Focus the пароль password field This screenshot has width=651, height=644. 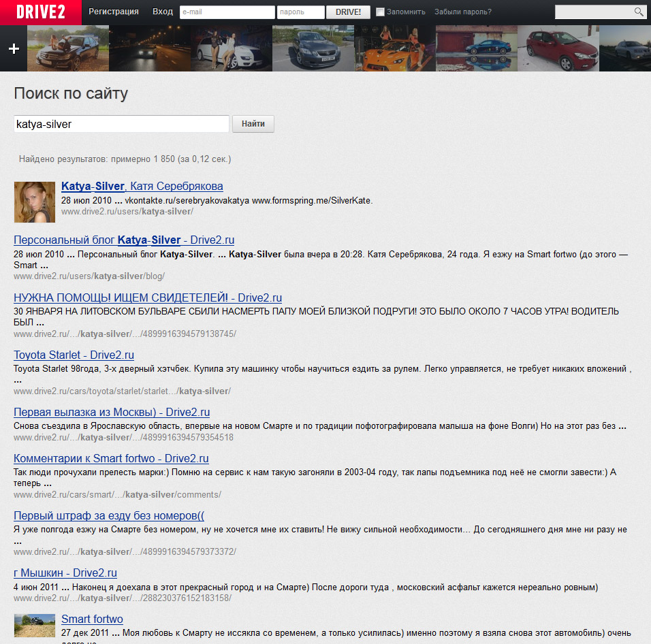coord(300,12)
